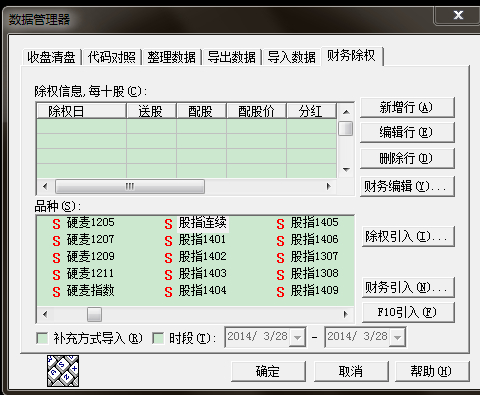Click the 配股 column header

click(x=201, y=111)
